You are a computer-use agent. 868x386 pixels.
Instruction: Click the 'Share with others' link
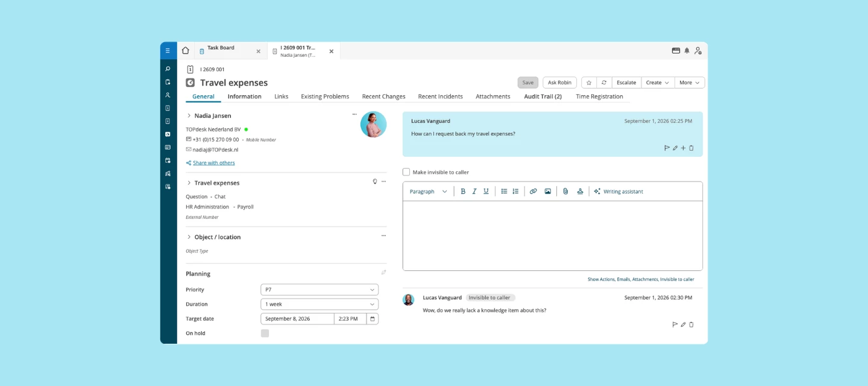pos(214,163)
